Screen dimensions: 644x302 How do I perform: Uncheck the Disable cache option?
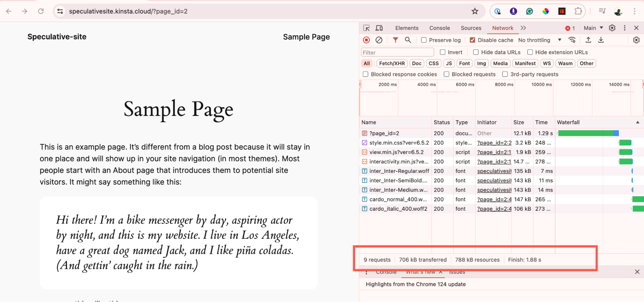pos(472,40)
